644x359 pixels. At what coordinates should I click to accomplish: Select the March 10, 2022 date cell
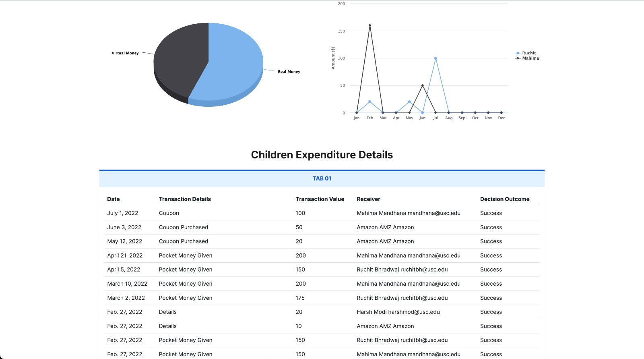coord(127,284)
